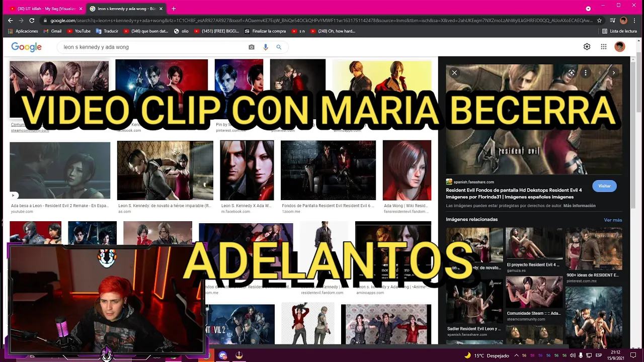Open the preview title 'Resident Evil Fondos de pantalla'

(514, 193)
